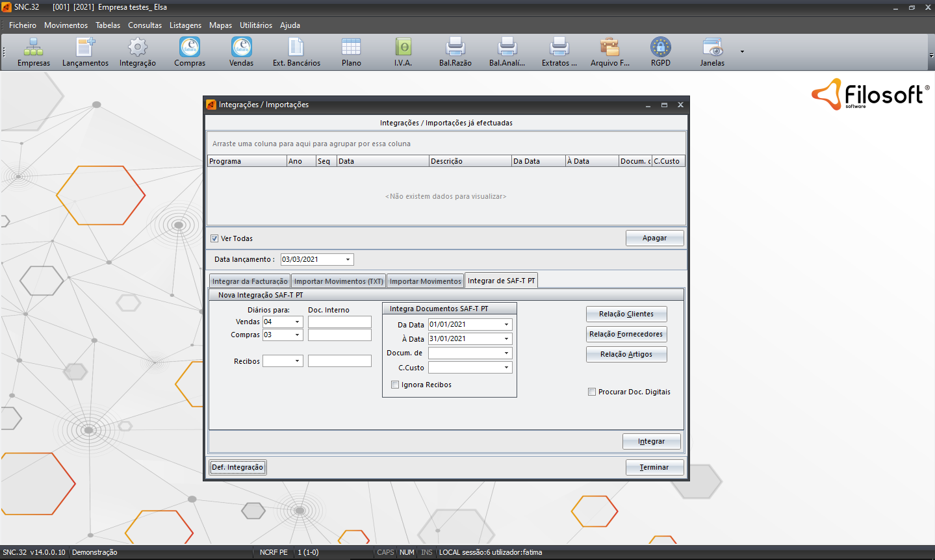Click the Relação Clientes button
The width and height of the screenshot is (935, 560).
pos(626,314)
